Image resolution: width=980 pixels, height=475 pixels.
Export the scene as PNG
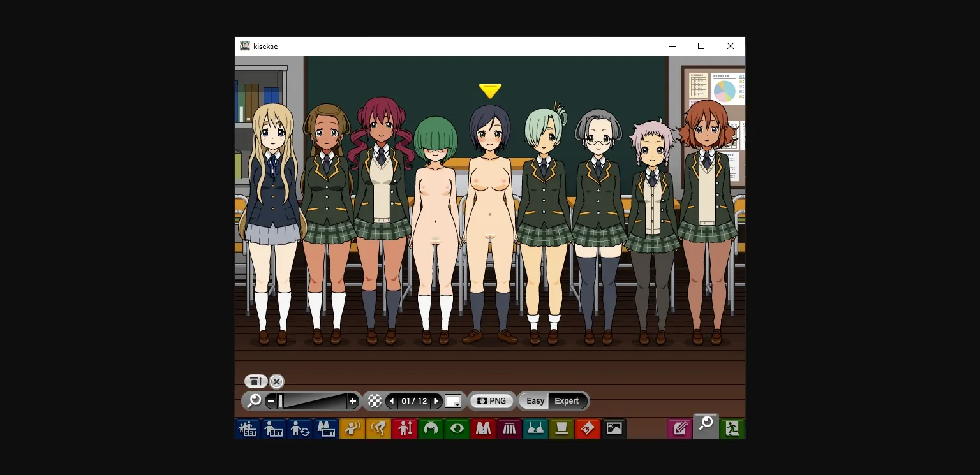coord(492,400)
